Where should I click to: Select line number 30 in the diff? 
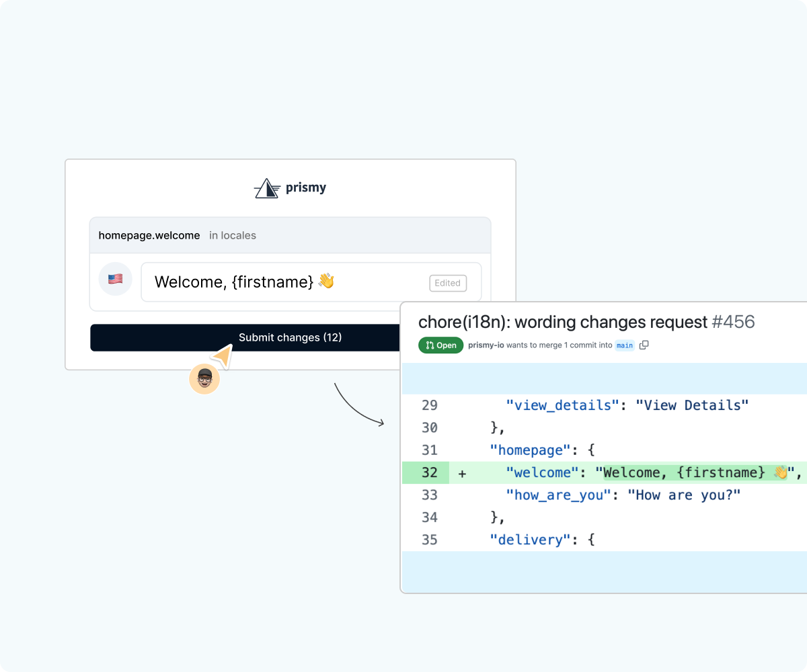[x=429, y=427]
